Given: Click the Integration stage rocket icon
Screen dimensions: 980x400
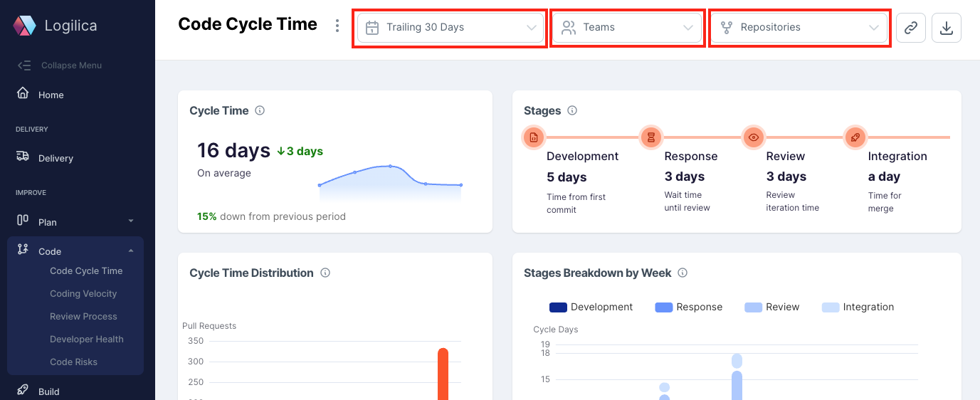Looking at the screenshot, I should 855,137.
